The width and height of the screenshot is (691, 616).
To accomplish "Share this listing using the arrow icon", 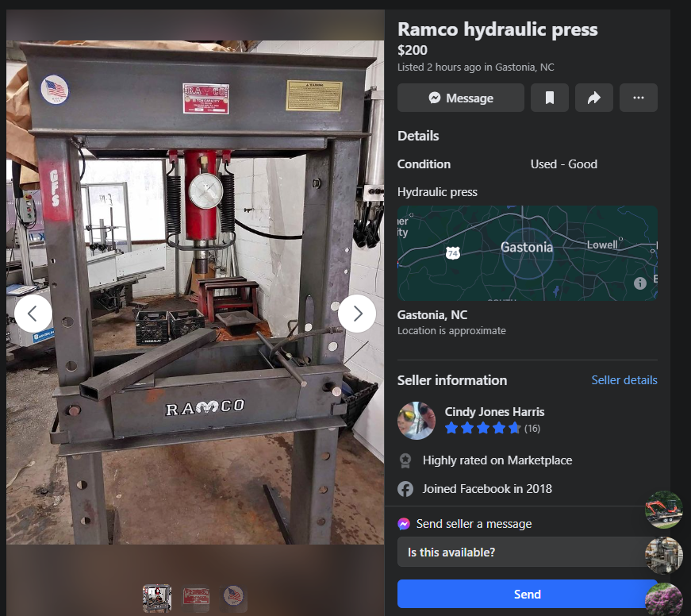I will [593, 98].
